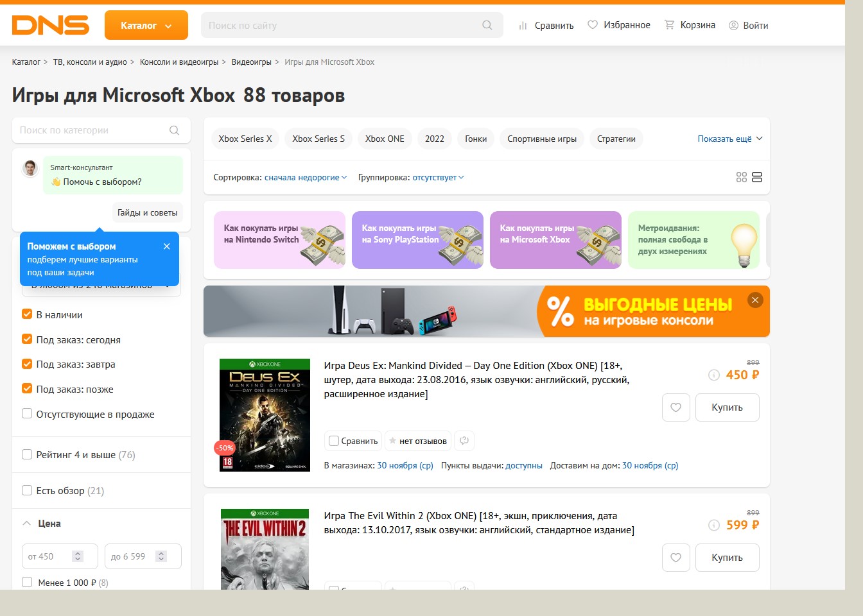Enable the Есть обзор filter
This screenshot has height=616, width=863.
[27, 490]
